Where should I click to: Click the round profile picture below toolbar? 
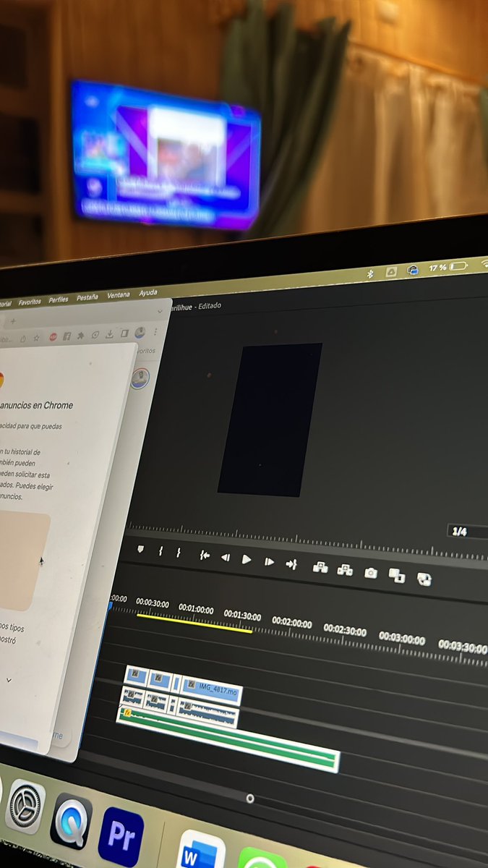click(140, 378)
